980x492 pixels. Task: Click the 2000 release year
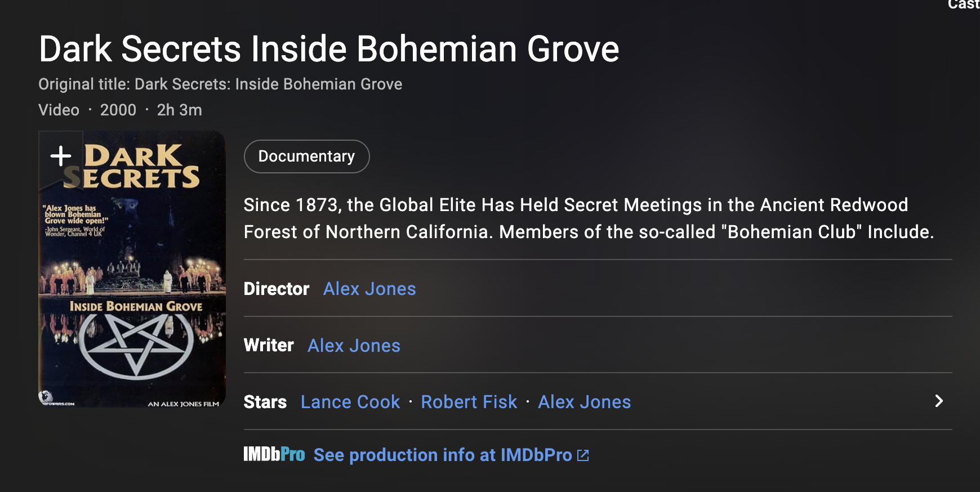coord(118,110)
